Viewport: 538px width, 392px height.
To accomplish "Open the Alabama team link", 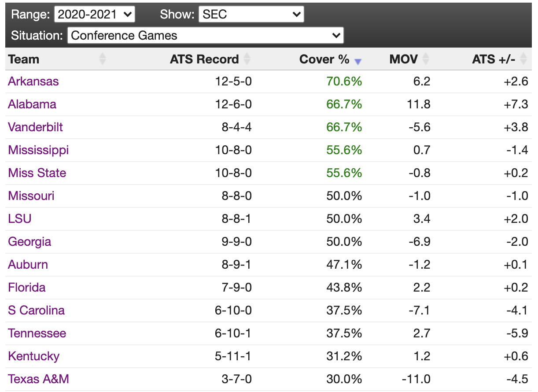I will [x=32, y=104].
